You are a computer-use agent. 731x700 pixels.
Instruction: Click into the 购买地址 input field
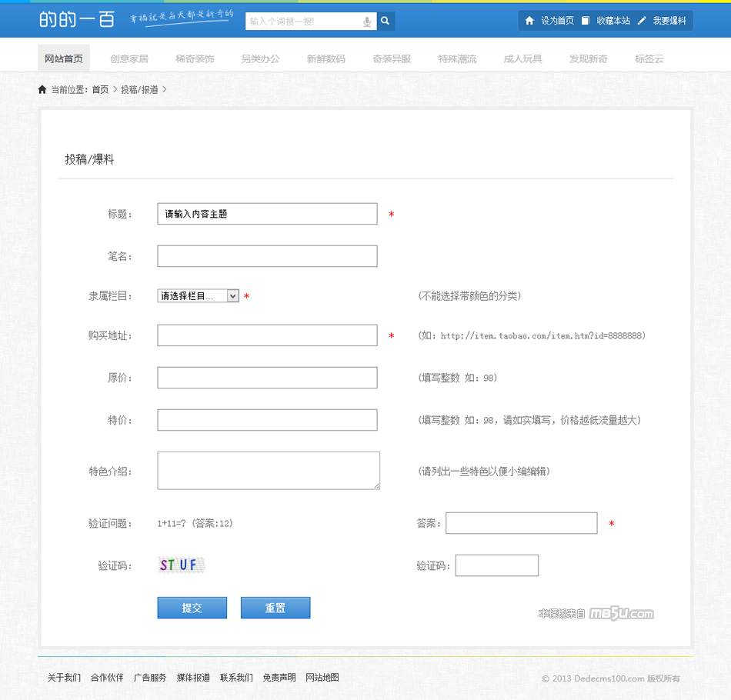click(x=267, y=335)
